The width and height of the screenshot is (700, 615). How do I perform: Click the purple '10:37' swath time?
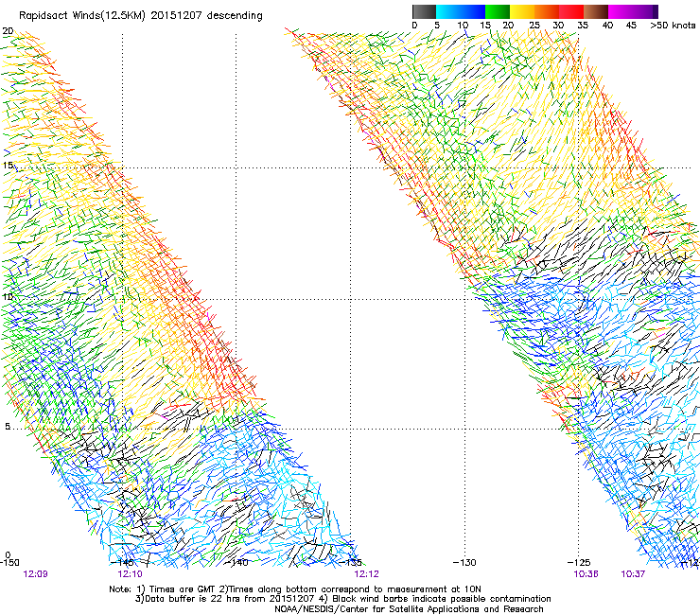tap(633, 574)
